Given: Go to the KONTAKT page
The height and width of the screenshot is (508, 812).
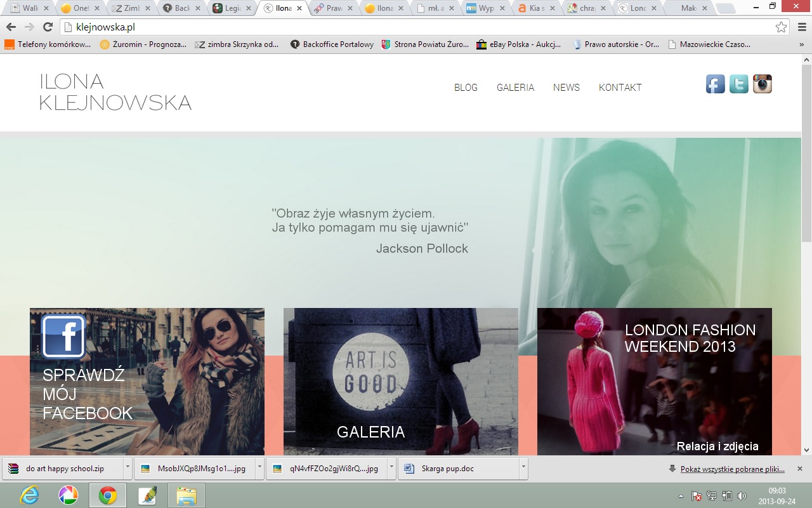Looking at the screenshot, I should pos(620,88).
